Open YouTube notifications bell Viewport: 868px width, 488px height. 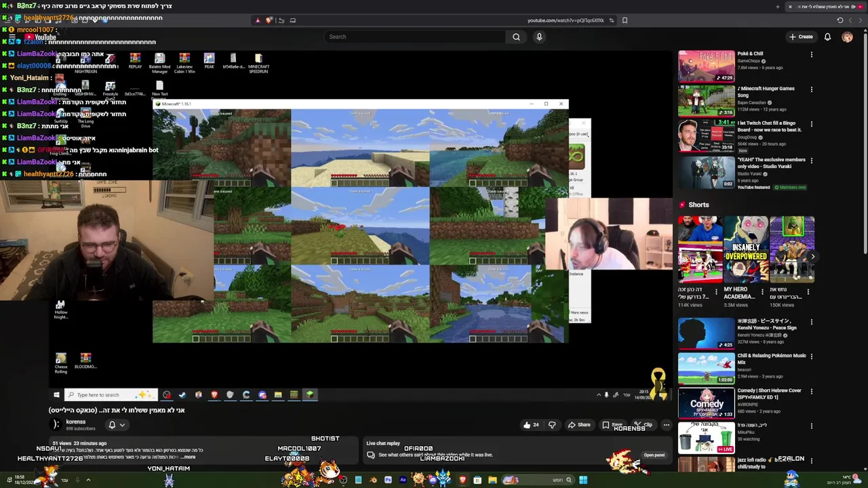tap(827, 37)
